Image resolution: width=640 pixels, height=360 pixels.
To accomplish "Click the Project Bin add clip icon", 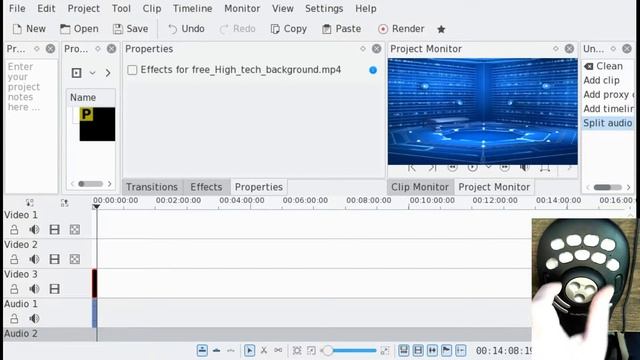I will pyautogui.click(x=76, y=73).
